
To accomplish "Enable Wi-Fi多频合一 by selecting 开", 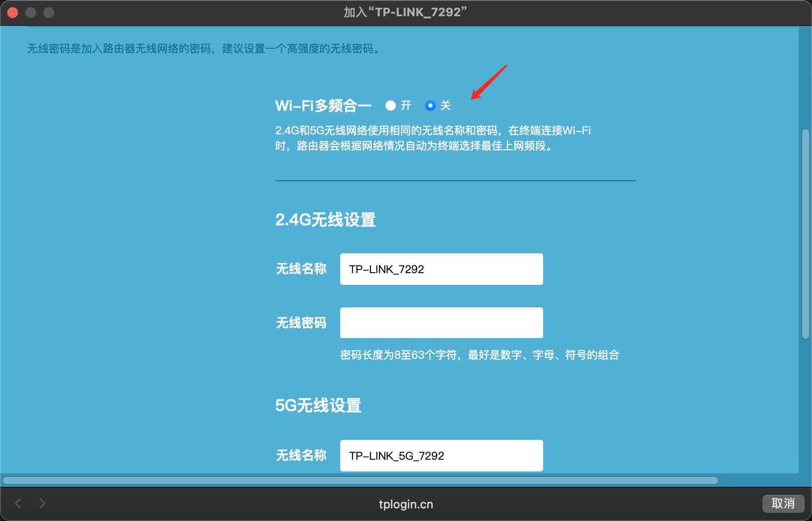I will [391, 106].
